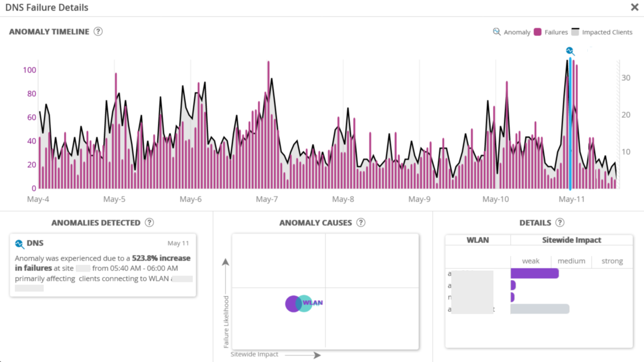Click the help icon beside Anomalies Detected
Image resolution: width=644 pixels, height=362 pixels.
[x=149, y=223]
